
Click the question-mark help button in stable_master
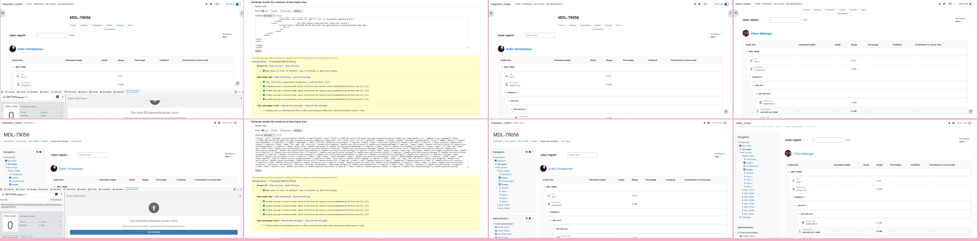coord(970,111)
